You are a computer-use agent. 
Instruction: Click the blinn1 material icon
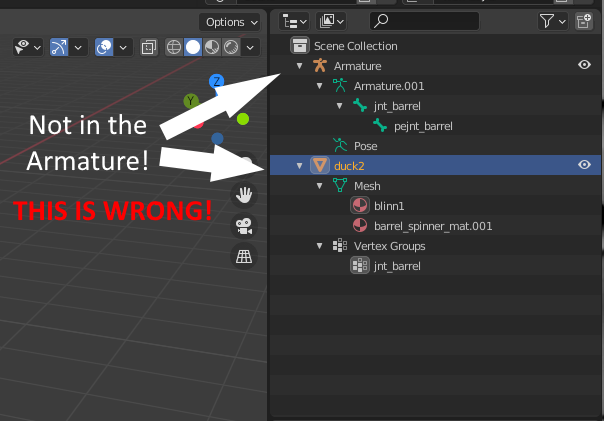360,205
